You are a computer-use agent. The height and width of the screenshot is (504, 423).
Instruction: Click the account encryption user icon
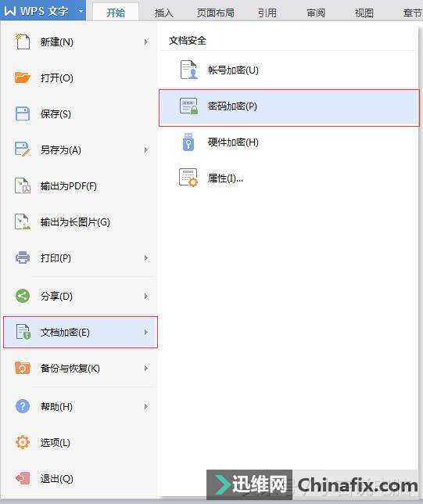tap(188, 70)
